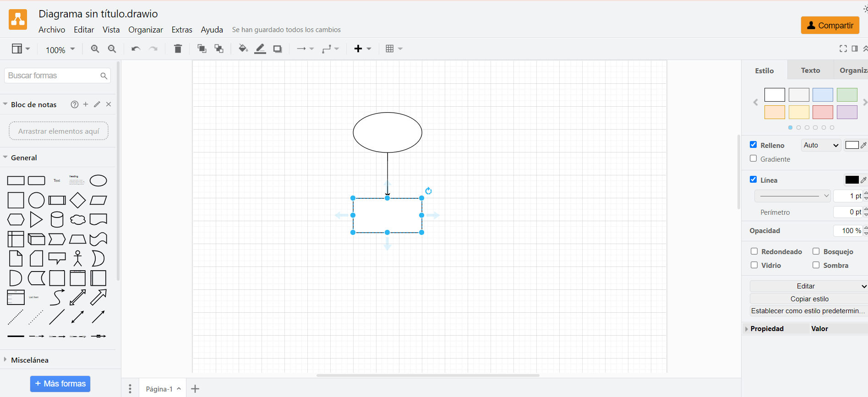The image size is (868, 397).
Task: Enter fullscreen mode icon
Action: tap(843, 49)
